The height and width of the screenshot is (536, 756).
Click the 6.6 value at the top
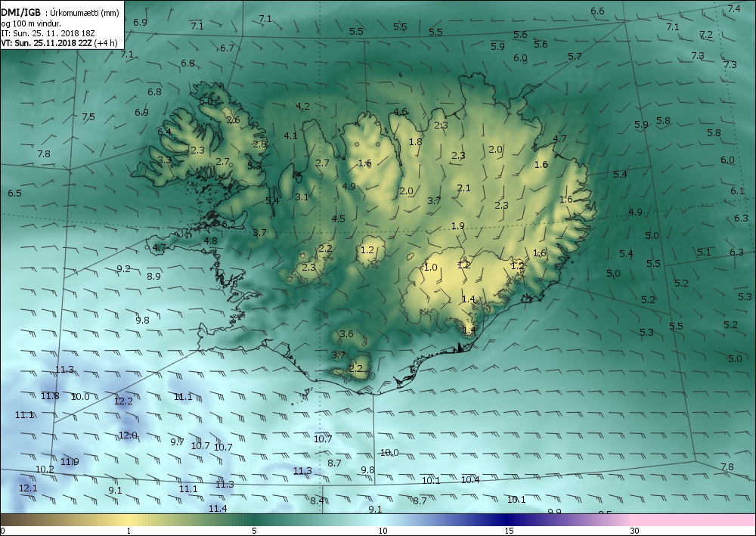597,11
